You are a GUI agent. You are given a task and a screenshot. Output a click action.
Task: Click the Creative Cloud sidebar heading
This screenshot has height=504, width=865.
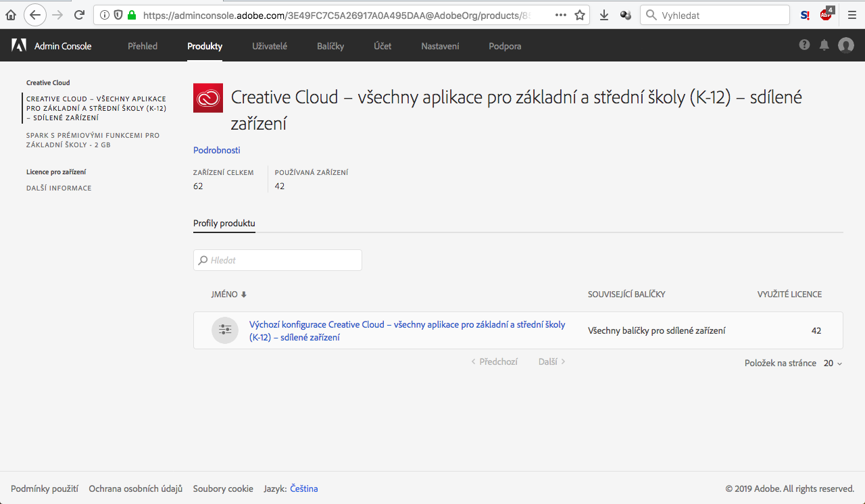coord(48,82)
